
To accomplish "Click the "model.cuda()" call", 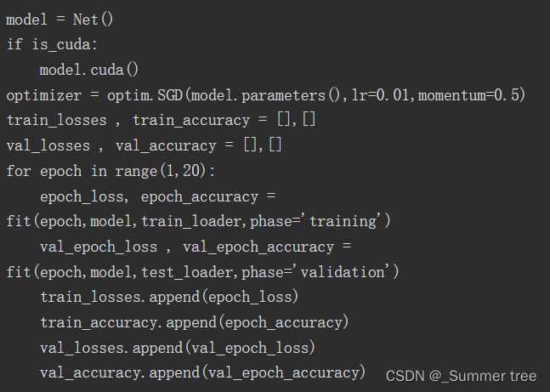I will point(88,70).
